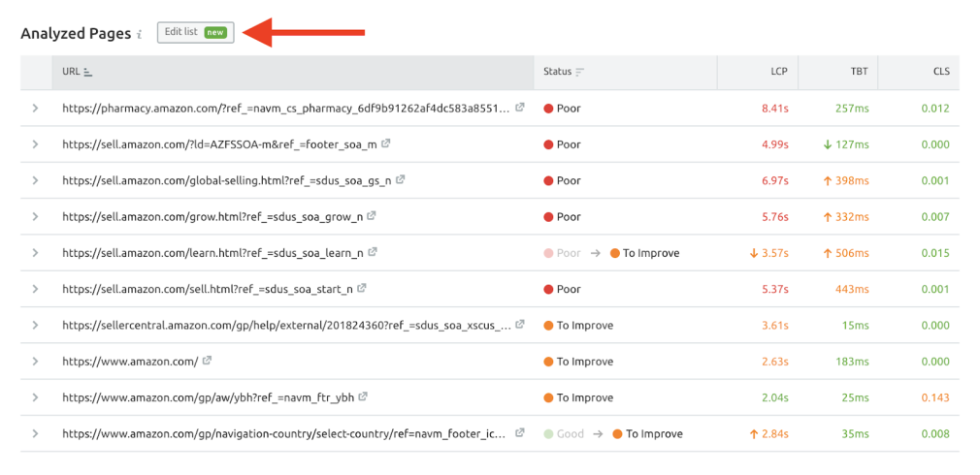980x475 pixels.
Task: Click the TBT column header
Action: (x=859, y=72)
